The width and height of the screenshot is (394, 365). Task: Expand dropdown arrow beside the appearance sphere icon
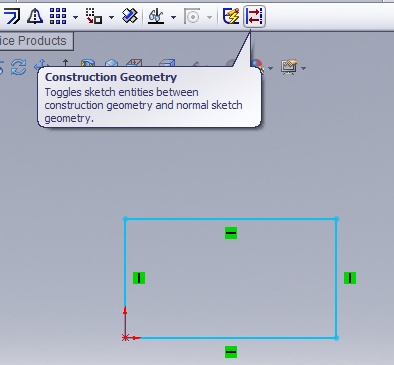pyautogui.click(x=270, y=68)
